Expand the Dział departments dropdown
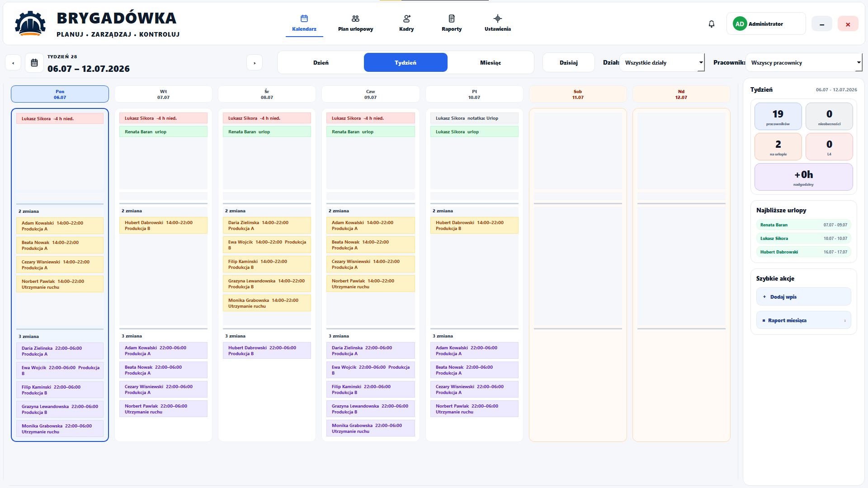 coord(662,62)
